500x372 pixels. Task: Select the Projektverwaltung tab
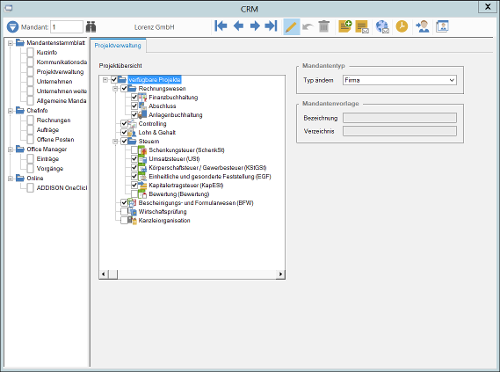click(118, 46)
